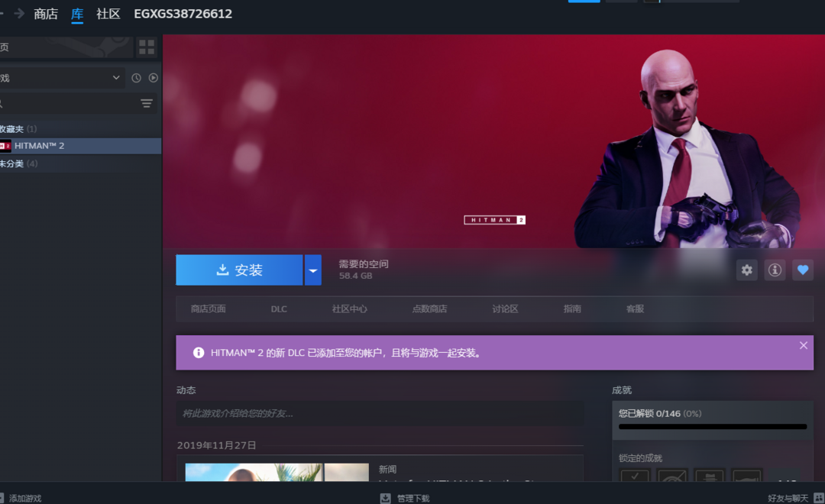Switch library to grid view icon

click(146, 47)
